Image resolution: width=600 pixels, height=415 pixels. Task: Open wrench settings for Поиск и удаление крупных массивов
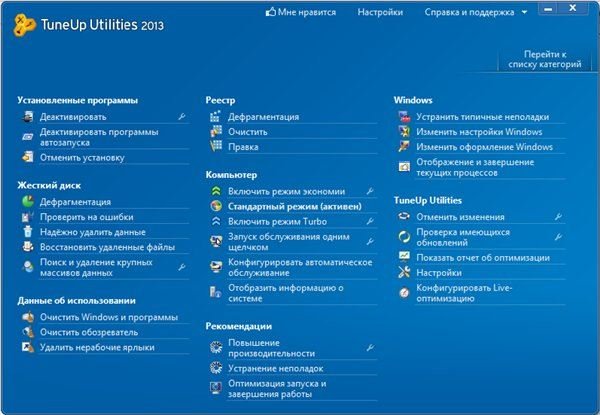tap(182, 267)
